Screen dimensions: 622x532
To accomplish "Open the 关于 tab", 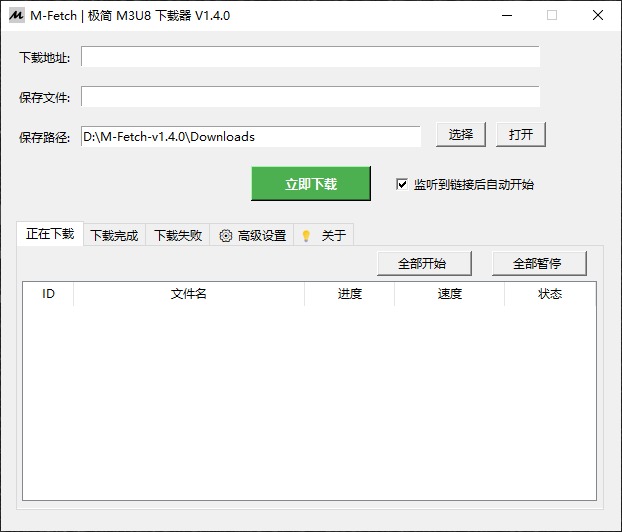I will tap(324, 235).
